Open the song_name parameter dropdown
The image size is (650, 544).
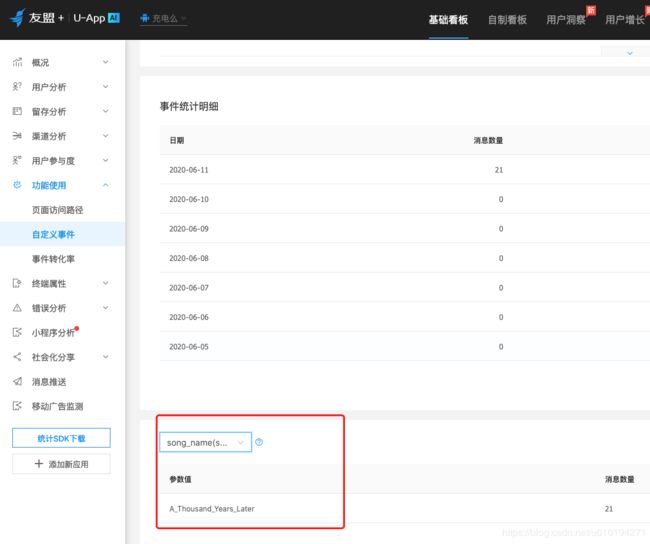point(206,442)
